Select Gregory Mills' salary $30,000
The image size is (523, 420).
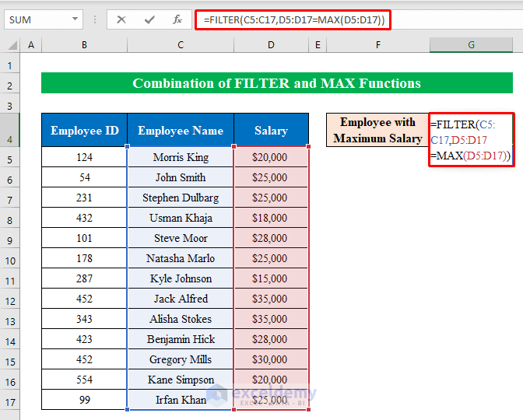(271, 359)
